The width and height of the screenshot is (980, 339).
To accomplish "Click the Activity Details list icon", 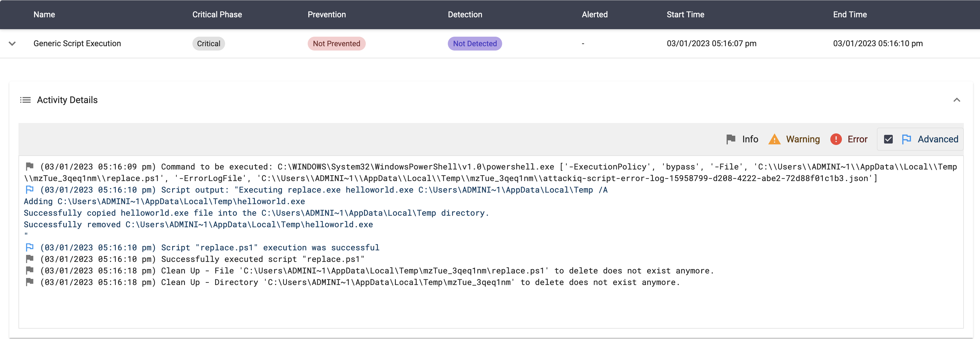I will 25,100.
